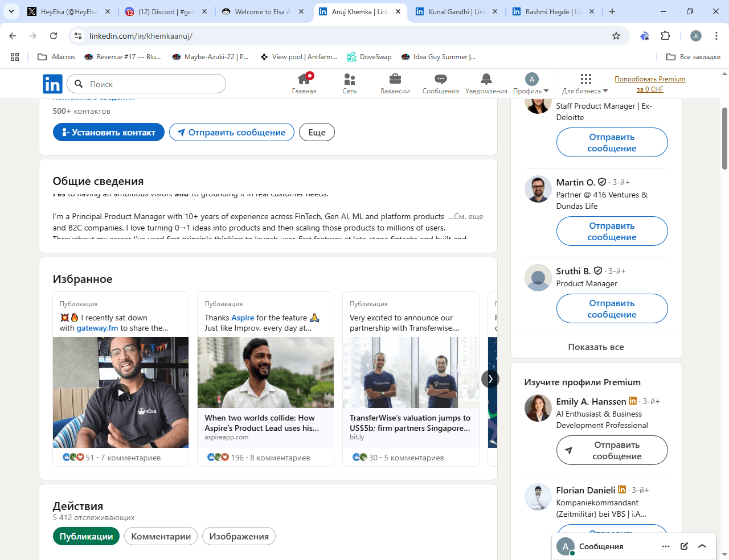View reactions on 30-reaction post
Image resolution: width=729 pixels, height=560 pixels.
point(364,458)
